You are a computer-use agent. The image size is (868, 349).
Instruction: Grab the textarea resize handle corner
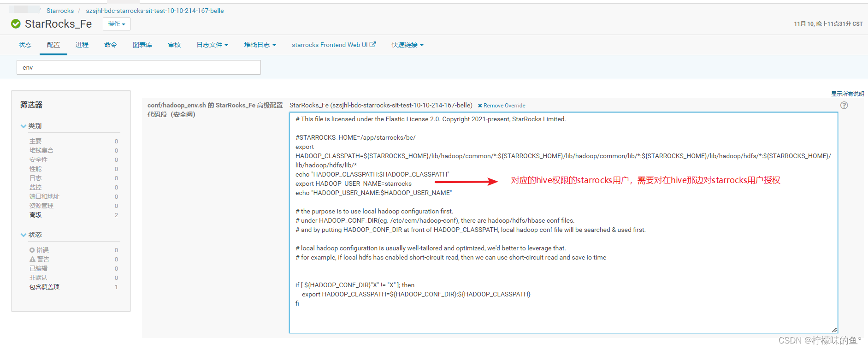[834, 330]
